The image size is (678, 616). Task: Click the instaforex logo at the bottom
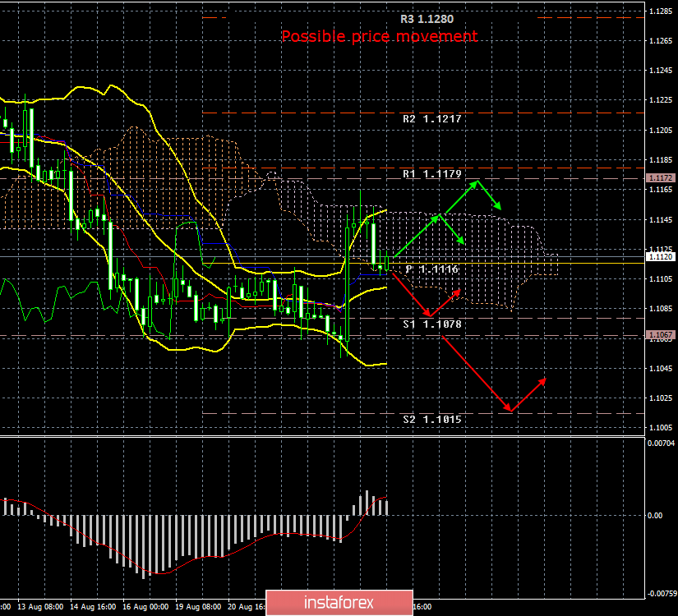338,603
